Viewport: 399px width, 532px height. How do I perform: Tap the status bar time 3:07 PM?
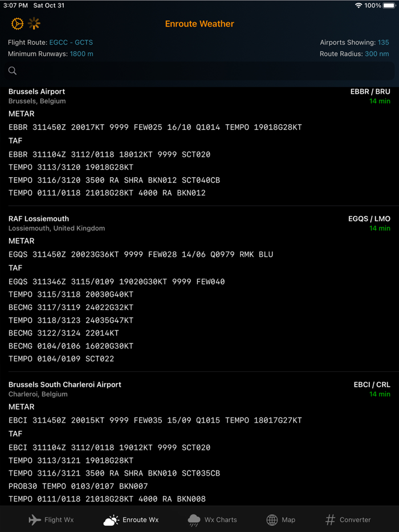pos(15,6)
